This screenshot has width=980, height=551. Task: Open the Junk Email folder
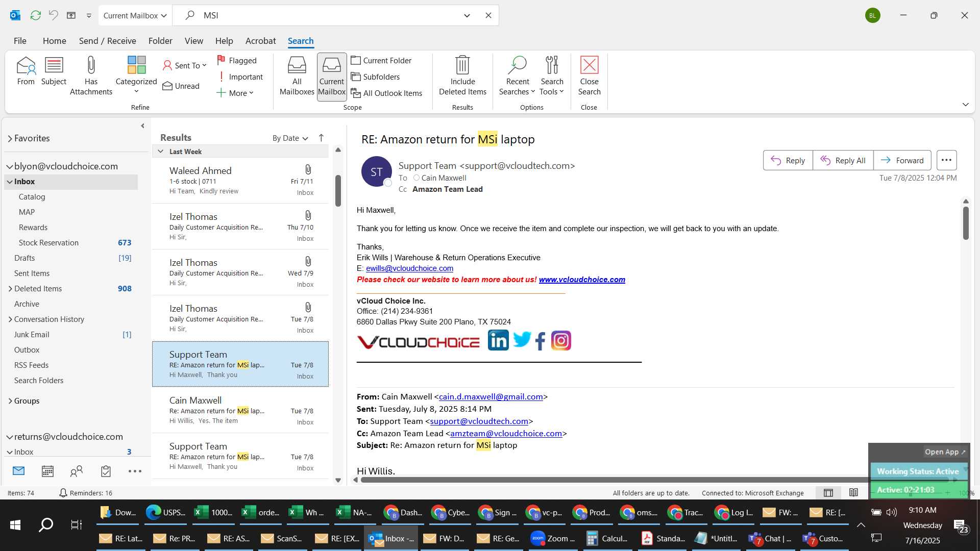[x=71, y=335]
